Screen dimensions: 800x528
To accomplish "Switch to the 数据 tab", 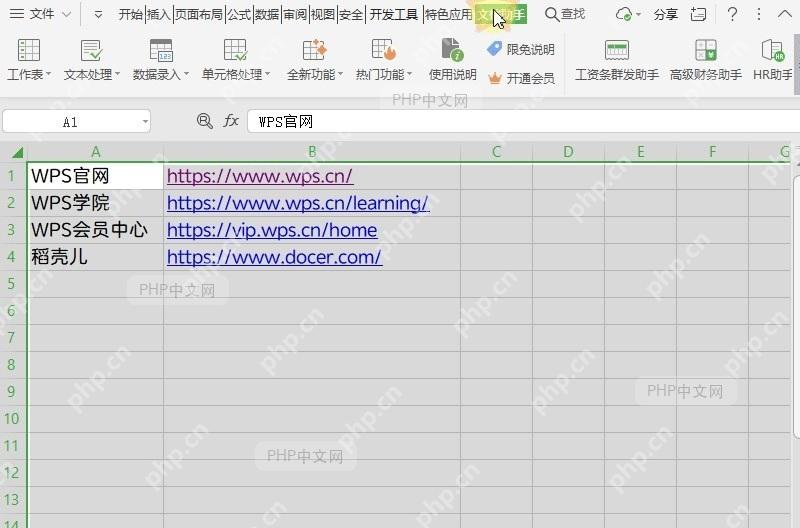I will 267,14.
